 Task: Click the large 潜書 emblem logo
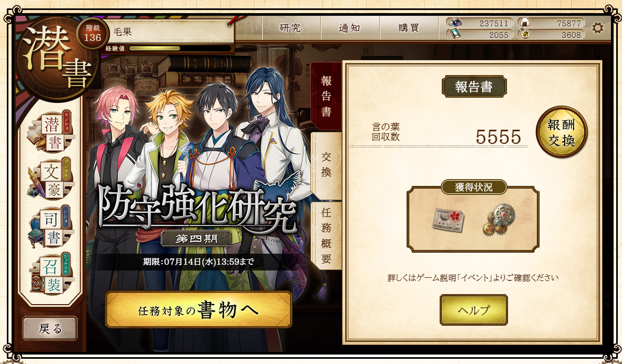(x=56, y=56)
